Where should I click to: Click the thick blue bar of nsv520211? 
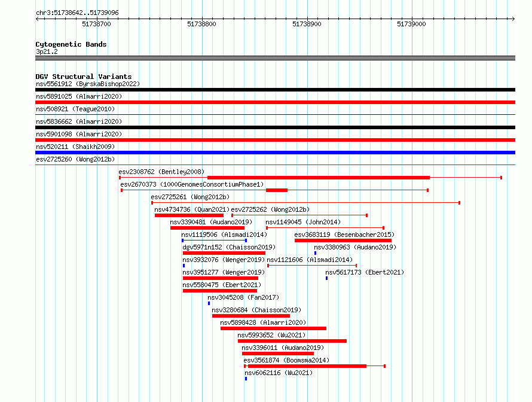coord(275,153)
